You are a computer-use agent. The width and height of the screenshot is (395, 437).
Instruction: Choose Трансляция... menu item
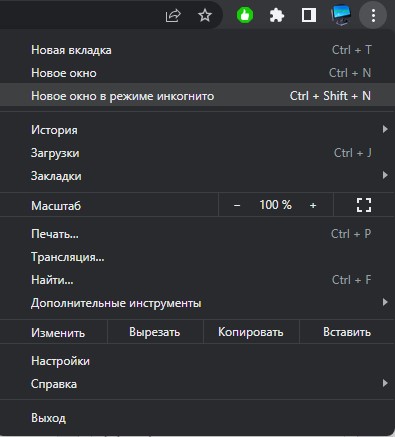(197, 257)
